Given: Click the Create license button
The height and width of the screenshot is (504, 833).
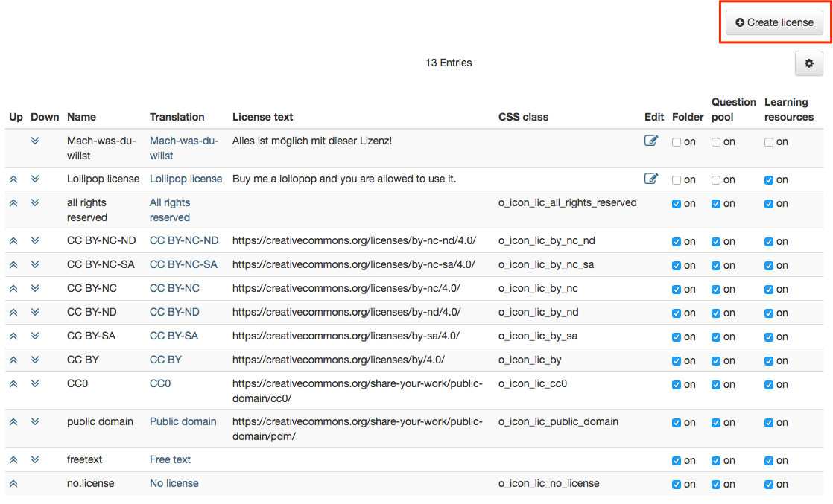Looking at the screenshot, I should click(774, 22).
